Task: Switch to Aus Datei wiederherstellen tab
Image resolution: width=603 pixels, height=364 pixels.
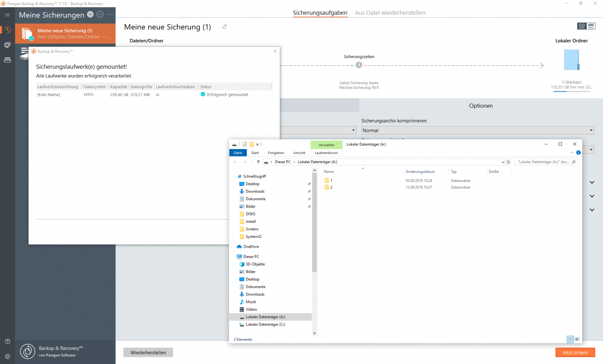Action: pos(390,13)
